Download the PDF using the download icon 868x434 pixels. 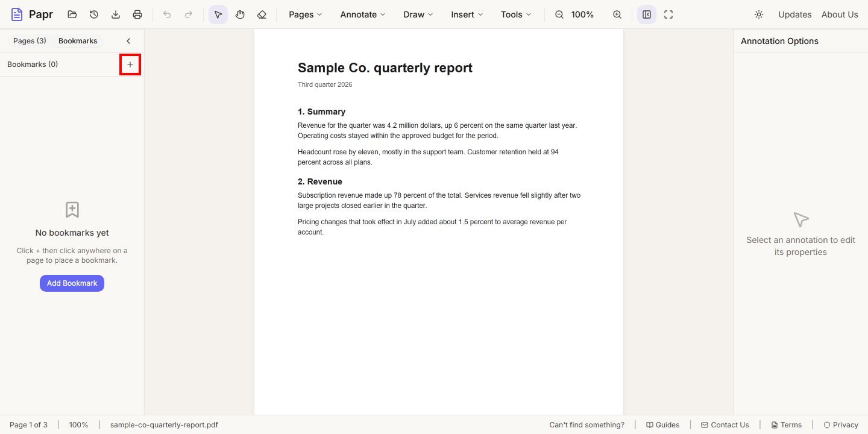[116, 14]
